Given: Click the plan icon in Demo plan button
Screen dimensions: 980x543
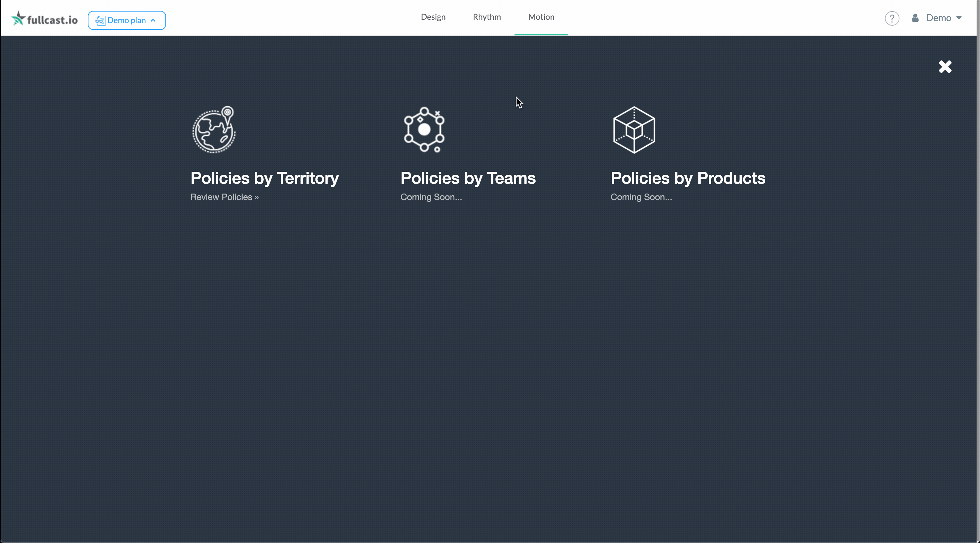Looking at the screenshot, I should 100,20.
